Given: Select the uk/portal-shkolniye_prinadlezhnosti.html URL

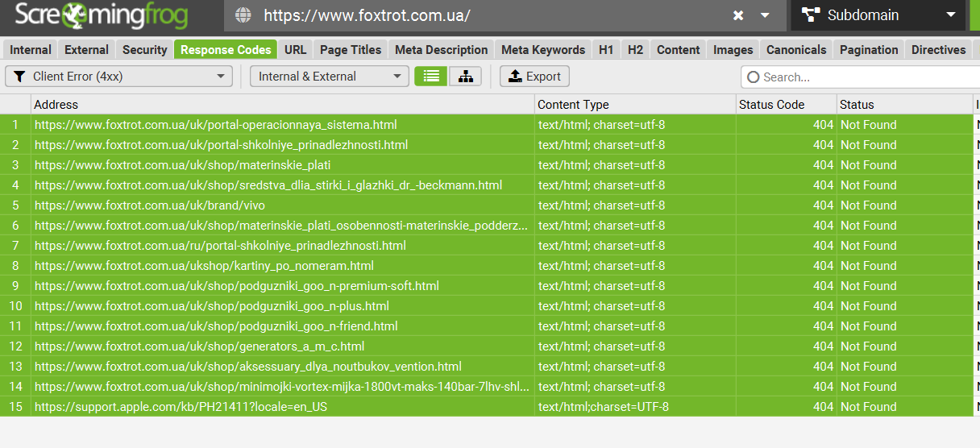Looking at the screenshot, I should 221,145.
